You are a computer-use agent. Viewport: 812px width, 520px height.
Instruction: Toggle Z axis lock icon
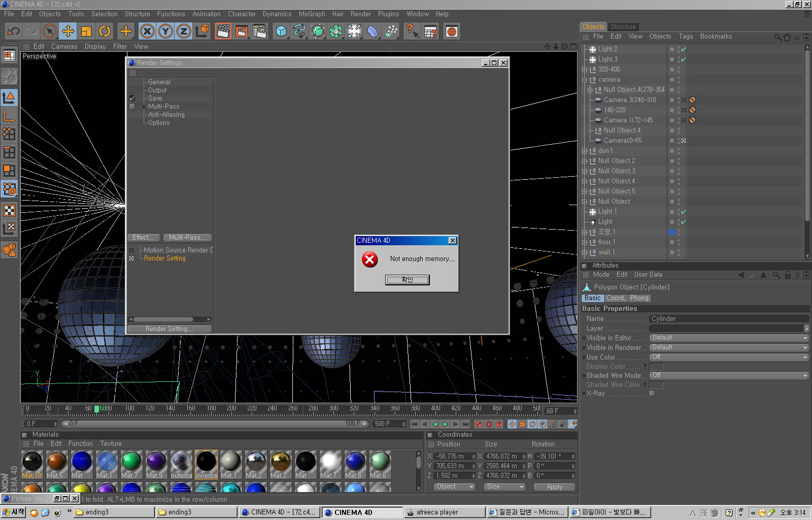pyautogui.click(x=184, y=31)
